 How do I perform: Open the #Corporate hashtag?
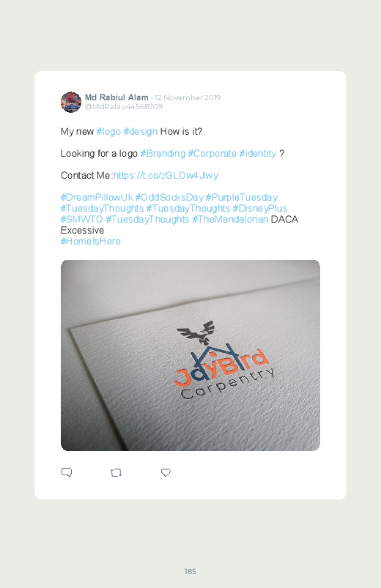coord(212,154)
